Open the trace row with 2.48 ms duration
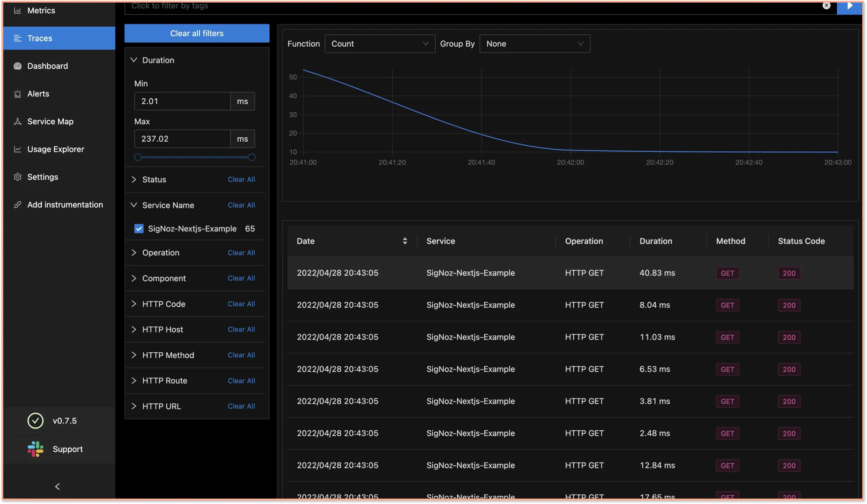The height and width of the screenshot is (504, 867). coord(570,434)
